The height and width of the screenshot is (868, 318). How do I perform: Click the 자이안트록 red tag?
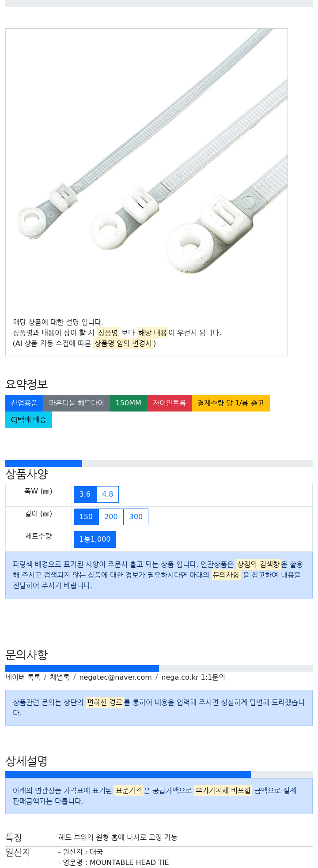pyautogui.click(x=170, y=403)
